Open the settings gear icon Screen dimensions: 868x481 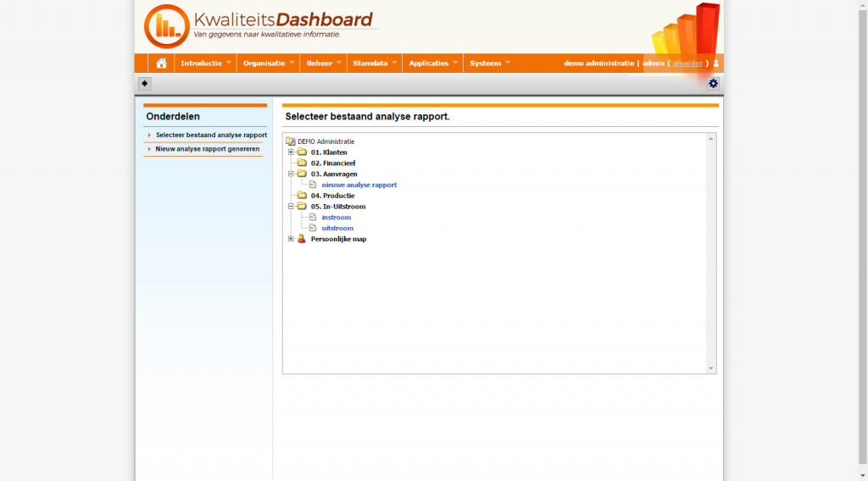[713, 83]
